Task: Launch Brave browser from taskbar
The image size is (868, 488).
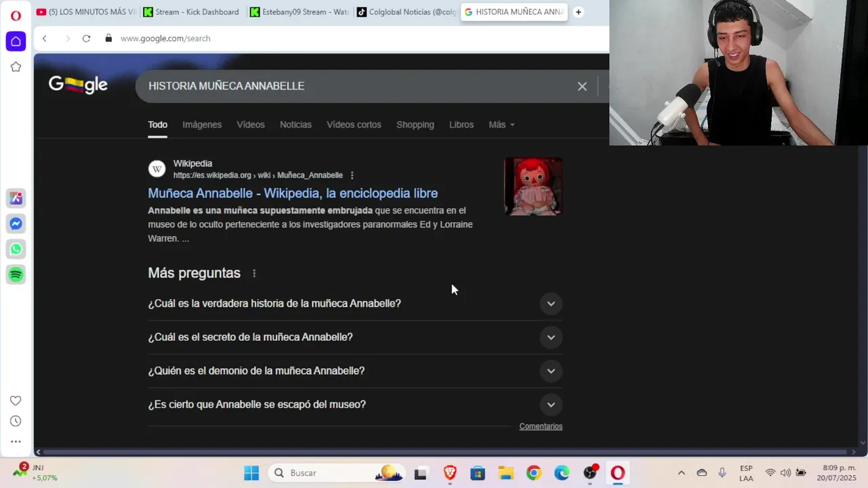Action: (x=450, y=473)
